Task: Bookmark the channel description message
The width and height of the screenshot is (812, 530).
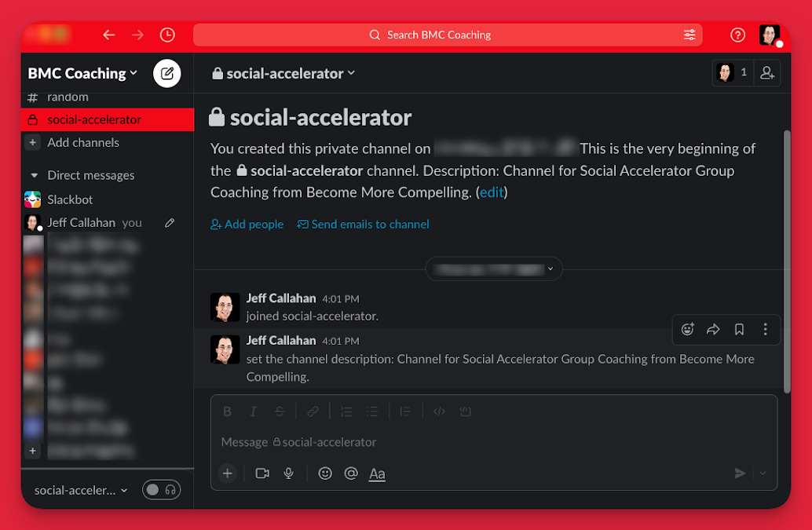Action: (x=739, y=329)
